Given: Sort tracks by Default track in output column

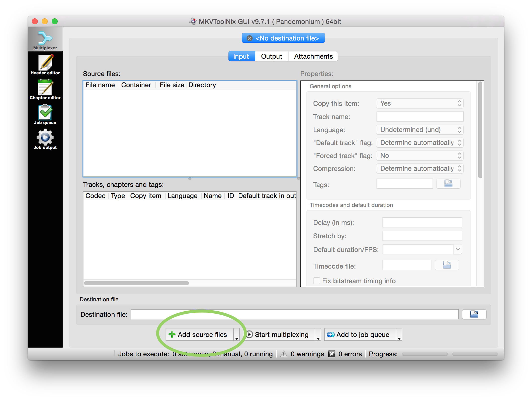Looking at the screenshot, I should pos(266,196).
